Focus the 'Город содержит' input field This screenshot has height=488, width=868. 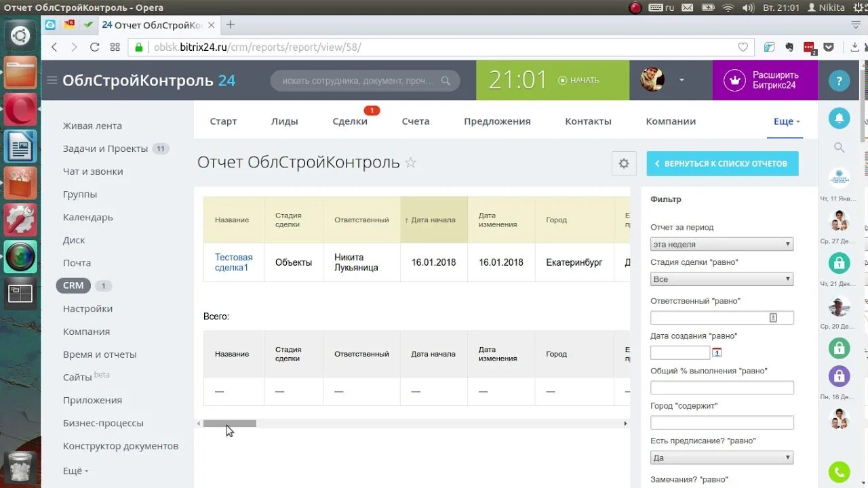[722, 422]
